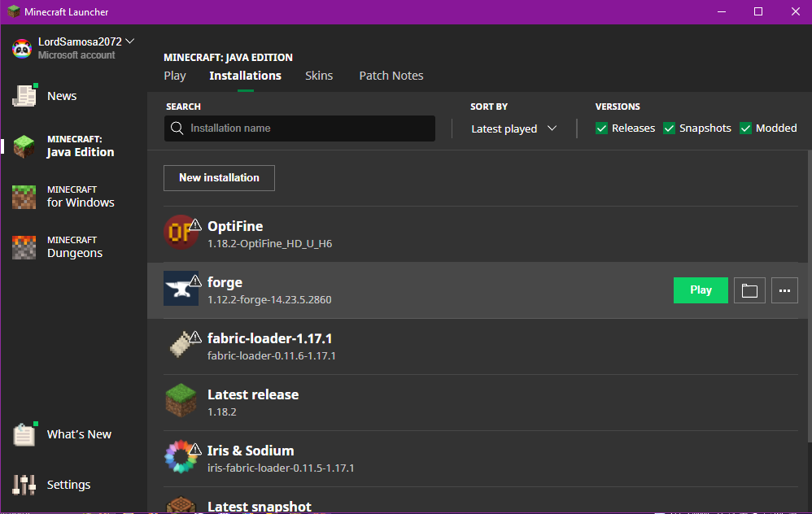Select the Minecraft Dungeons label
The height and width of the screenshot is (514, 812).
[75, 247]
